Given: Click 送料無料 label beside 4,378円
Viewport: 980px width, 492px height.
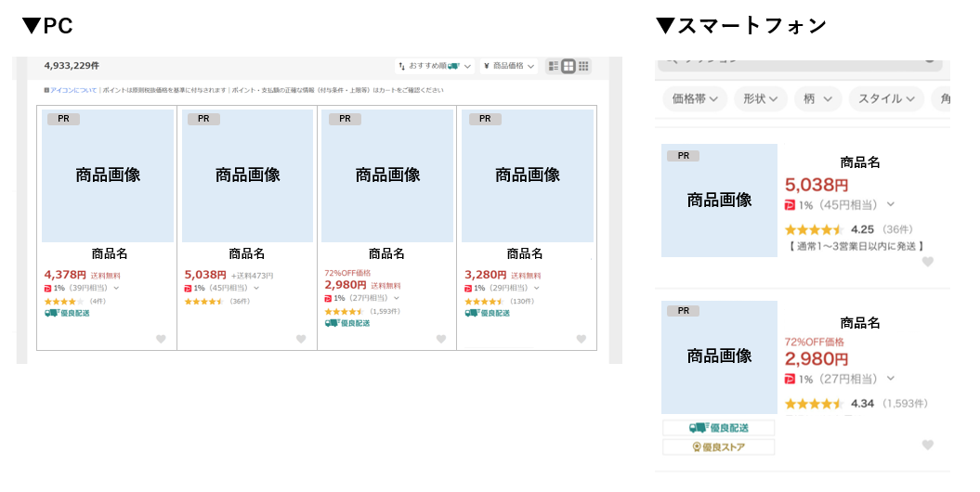Looking at the screenshot, I should pos(106,276).
